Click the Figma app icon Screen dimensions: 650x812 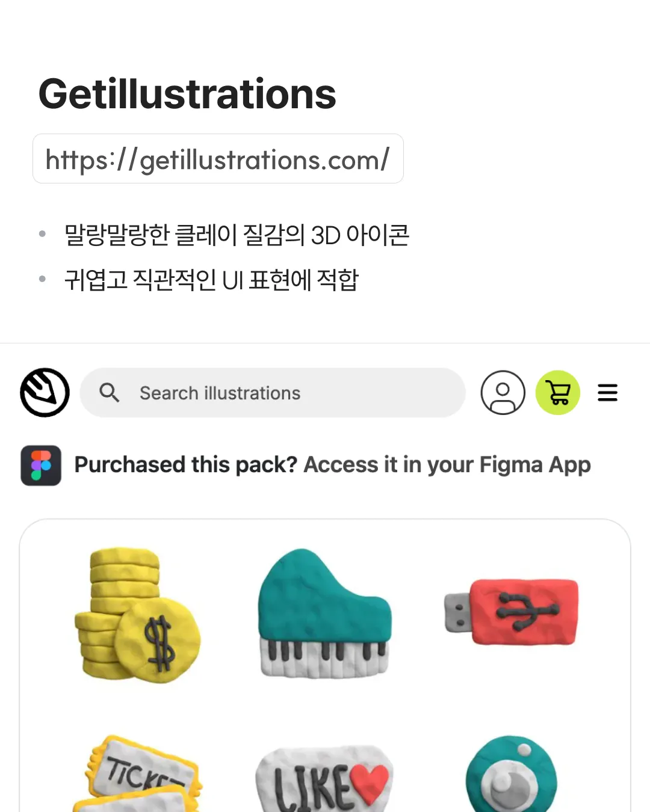[41, 466]
